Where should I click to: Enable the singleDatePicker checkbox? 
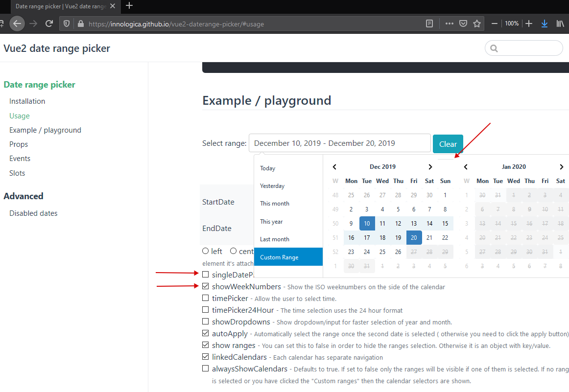(205, 274)
